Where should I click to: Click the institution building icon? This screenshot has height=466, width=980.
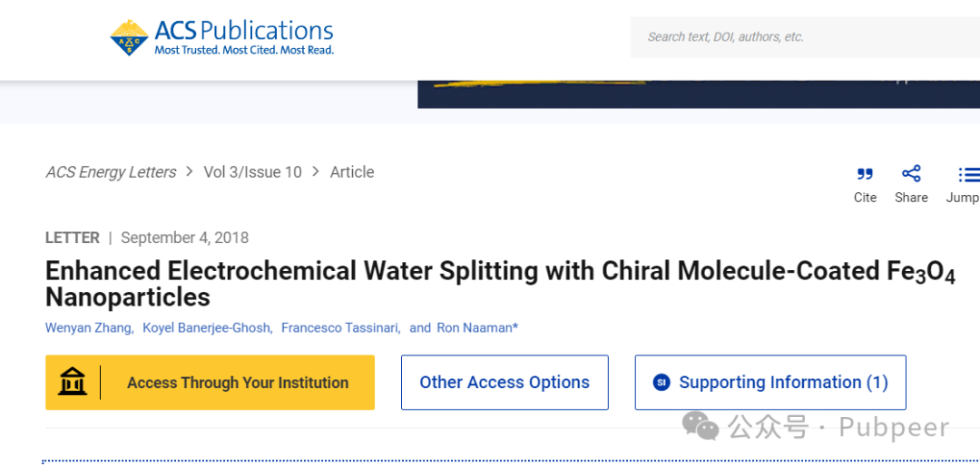click(73, 383)
